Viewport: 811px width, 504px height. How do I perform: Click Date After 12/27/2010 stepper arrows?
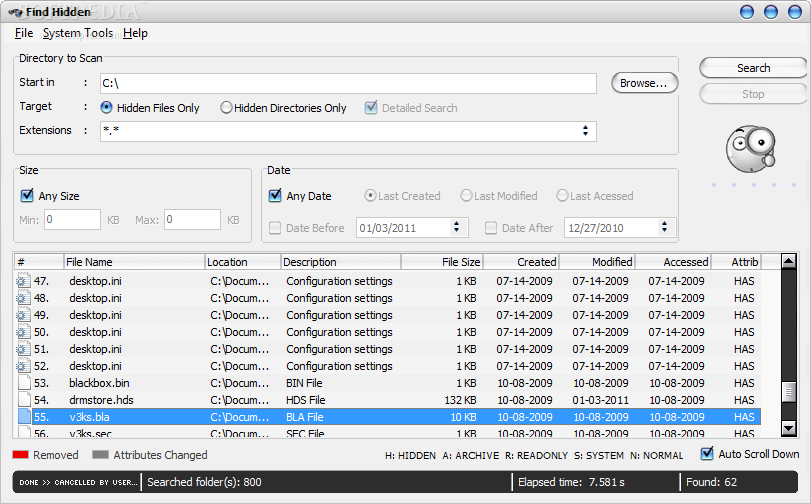click(x=665, y=227)
